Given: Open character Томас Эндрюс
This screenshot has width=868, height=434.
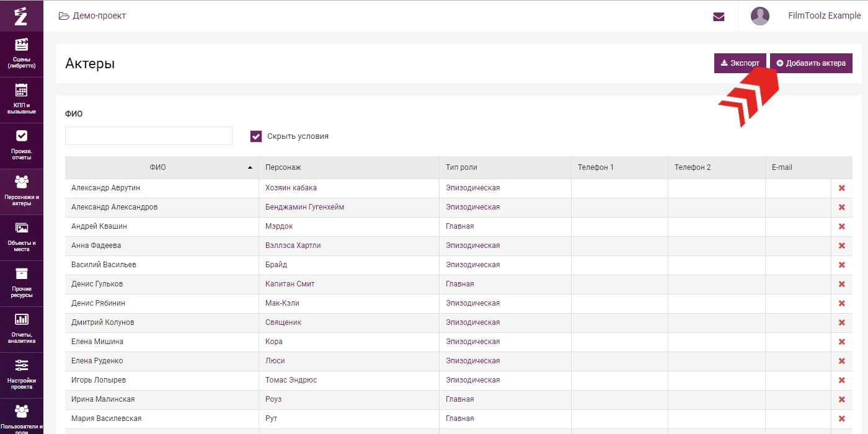Looking at the screenshot, I should (x=291, y=380).
